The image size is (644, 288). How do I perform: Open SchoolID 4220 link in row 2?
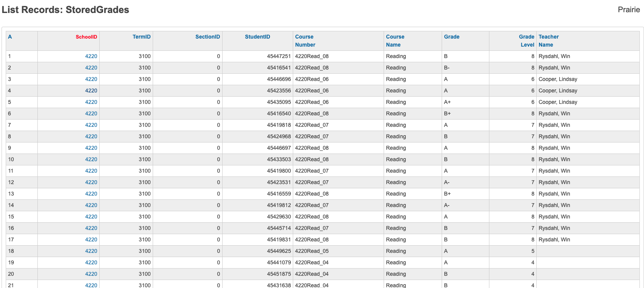coord(91,68)
